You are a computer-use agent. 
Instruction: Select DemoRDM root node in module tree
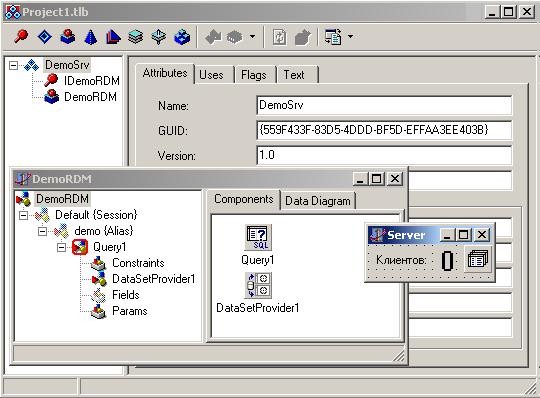62,199
